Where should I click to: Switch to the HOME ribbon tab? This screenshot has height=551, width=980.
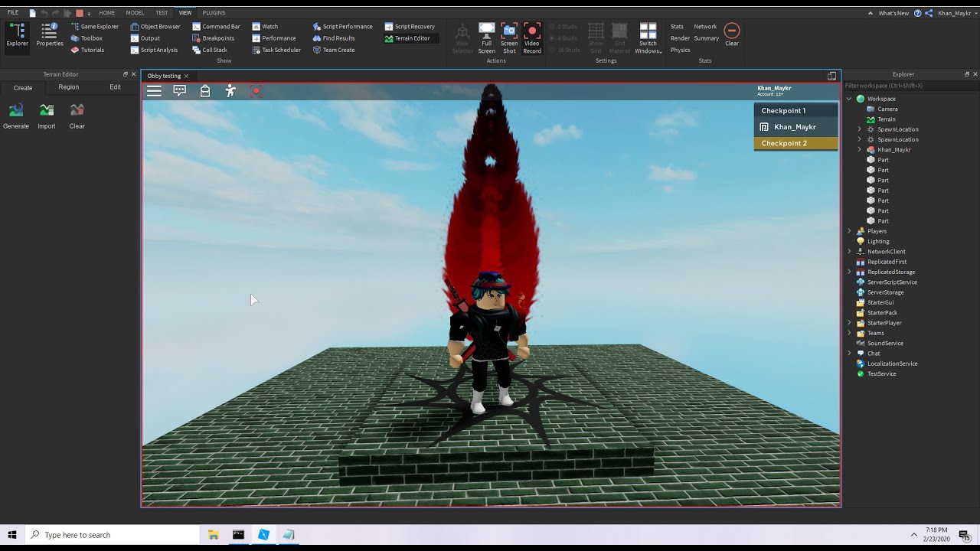pyautogui.click(x=107, y=13)
